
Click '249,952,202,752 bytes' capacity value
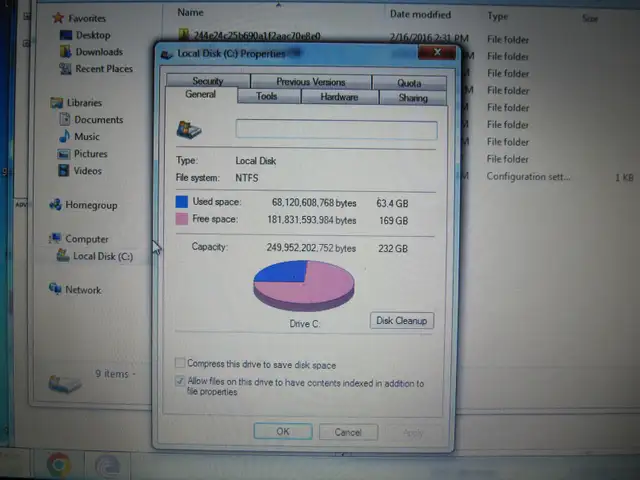pyautogui.click(x=311, y=248)
